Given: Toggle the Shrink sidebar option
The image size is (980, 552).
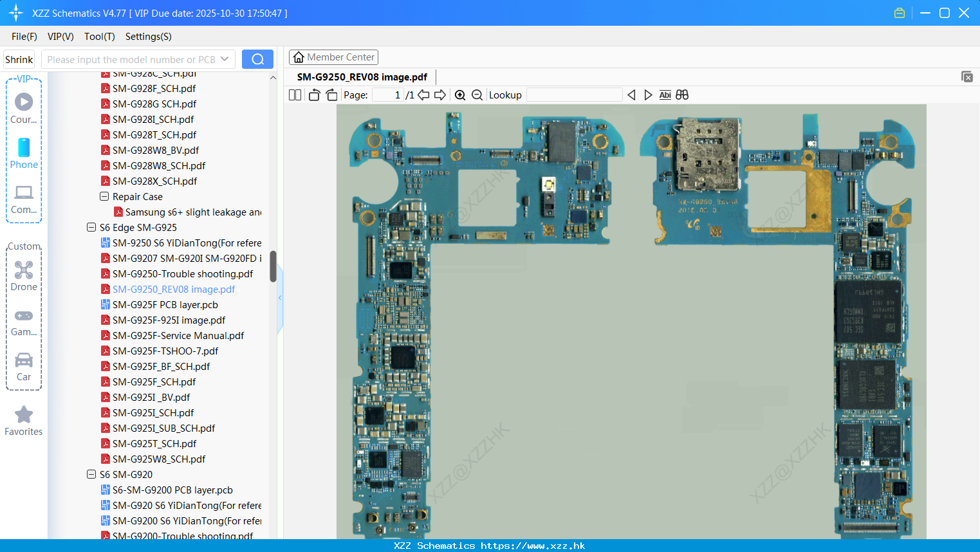Looking at the screenshot, I should click(x=19, y=59).
